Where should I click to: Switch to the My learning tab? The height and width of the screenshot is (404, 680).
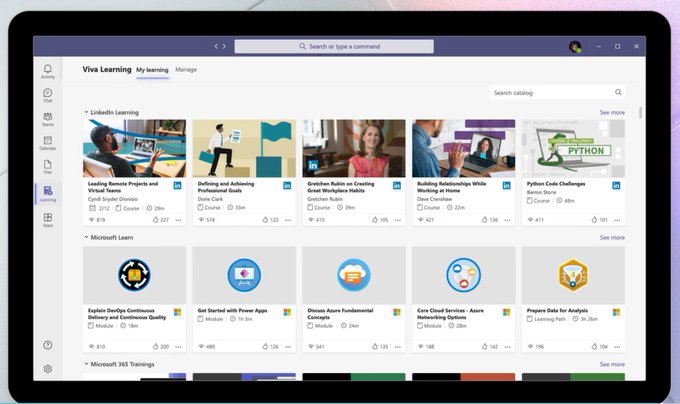click(152, 70)
